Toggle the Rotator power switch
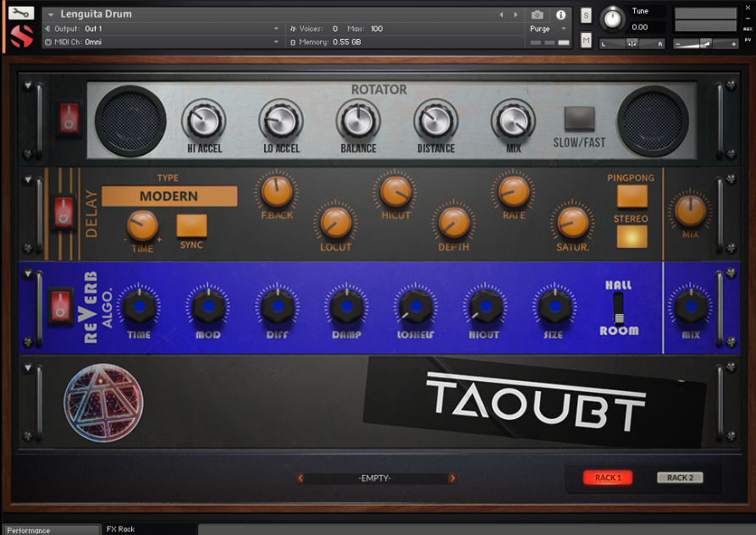 (x=68, y=119)
